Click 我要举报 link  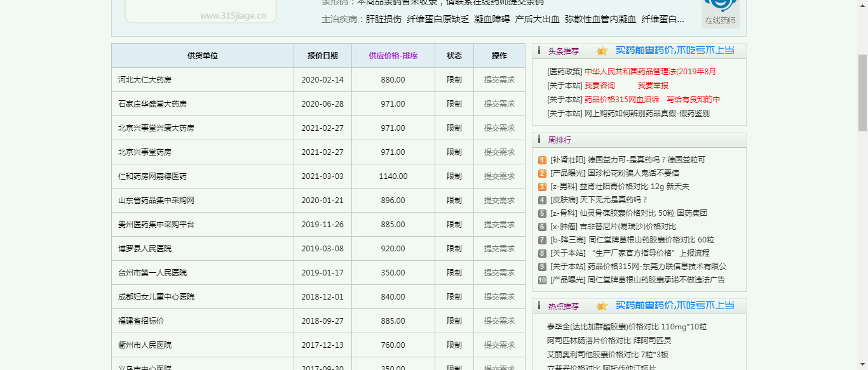click(653, 86)
